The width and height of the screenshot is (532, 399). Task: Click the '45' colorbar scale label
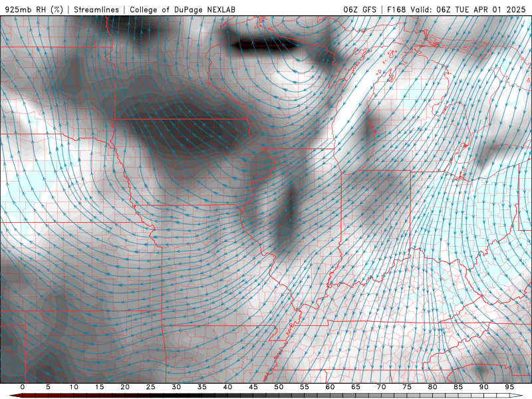253,387
